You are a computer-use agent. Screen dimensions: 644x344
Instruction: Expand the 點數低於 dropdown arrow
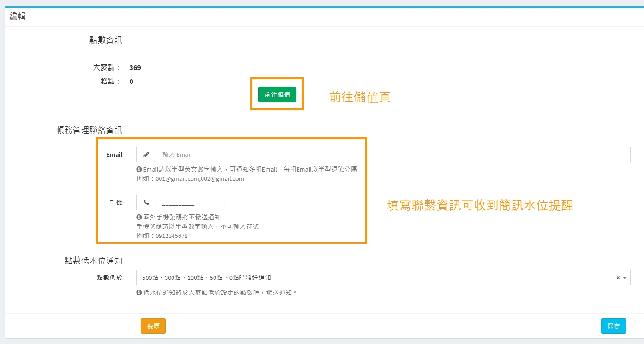pos(625,278)
